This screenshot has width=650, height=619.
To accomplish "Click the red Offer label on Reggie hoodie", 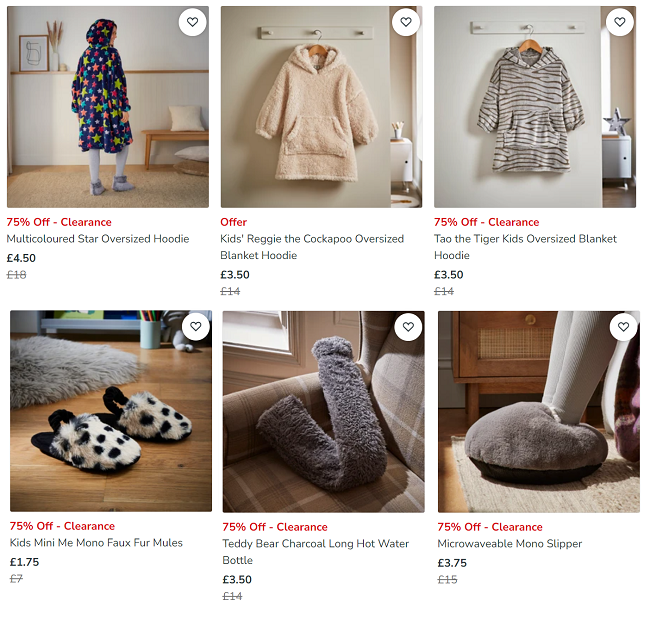I will (233, 222).
